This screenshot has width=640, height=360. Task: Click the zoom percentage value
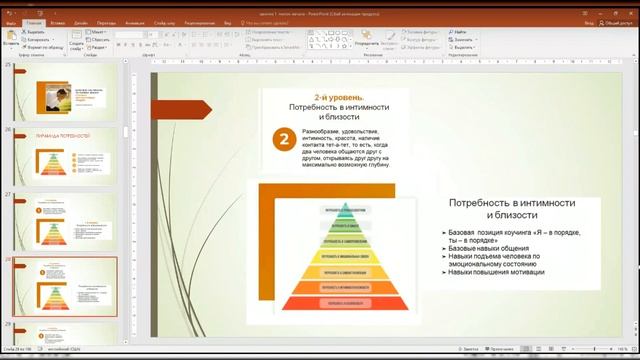tap(622, 349)
